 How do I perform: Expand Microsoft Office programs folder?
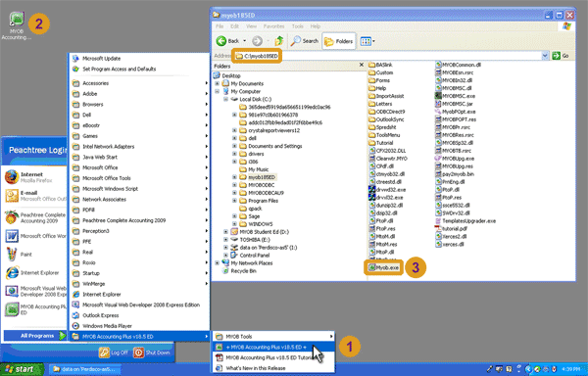(x=139, y=167)
